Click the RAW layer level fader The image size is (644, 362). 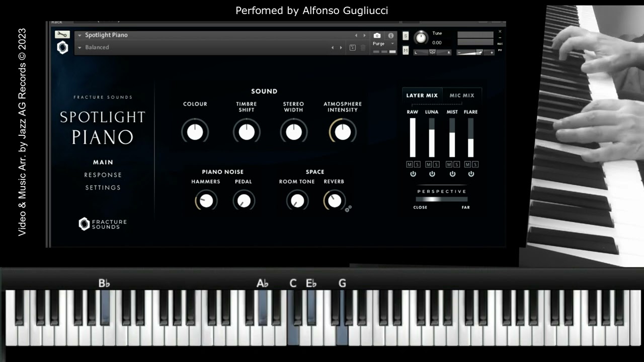pos(413,138)
